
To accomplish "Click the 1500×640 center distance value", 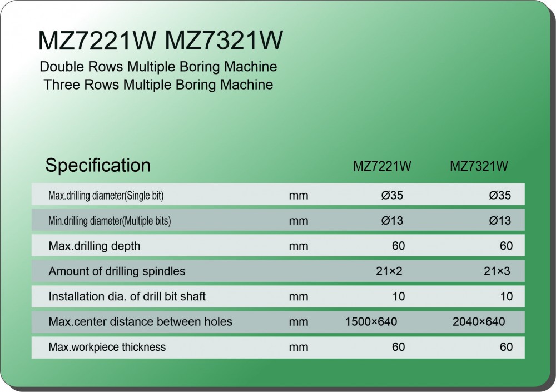I will [x=371, y=321].
